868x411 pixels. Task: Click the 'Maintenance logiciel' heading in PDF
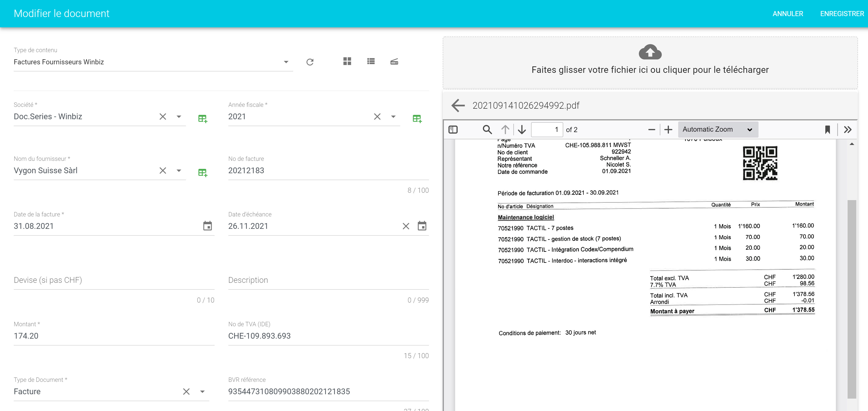point(526,218)
